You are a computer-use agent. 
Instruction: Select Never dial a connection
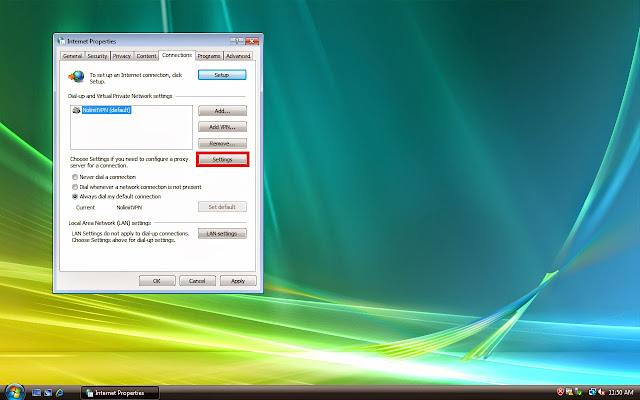pyautogui.click(x=75, y=177)
